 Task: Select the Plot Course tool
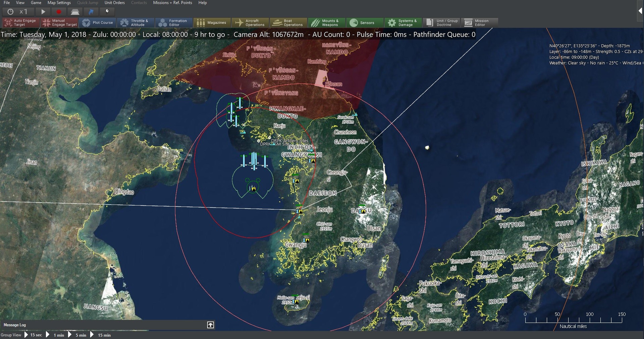[98, 22]
